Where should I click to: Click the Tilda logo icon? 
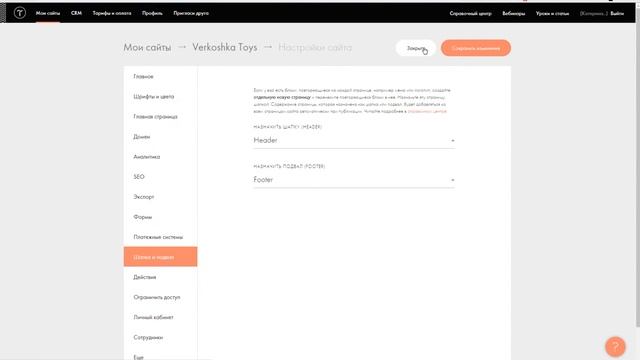[x=20, y=13]
